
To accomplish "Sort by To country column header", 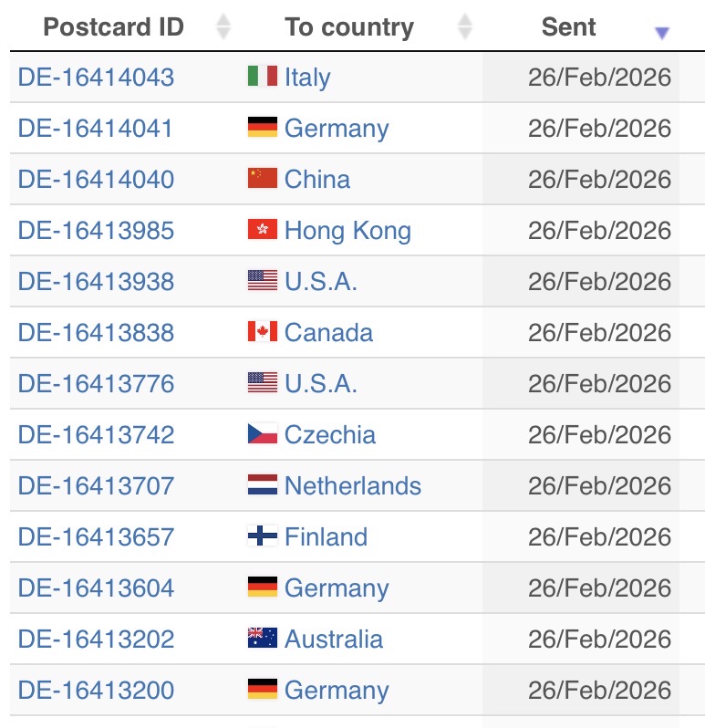I will pos(348,27).
